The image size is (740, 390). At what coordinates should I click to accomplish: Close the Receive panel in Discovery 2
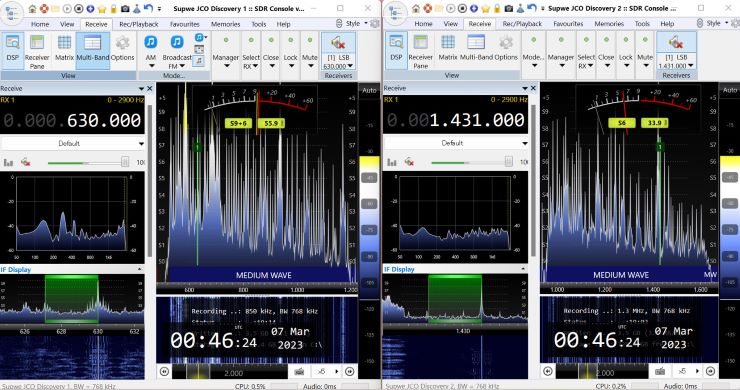click(x=533, y=88)
